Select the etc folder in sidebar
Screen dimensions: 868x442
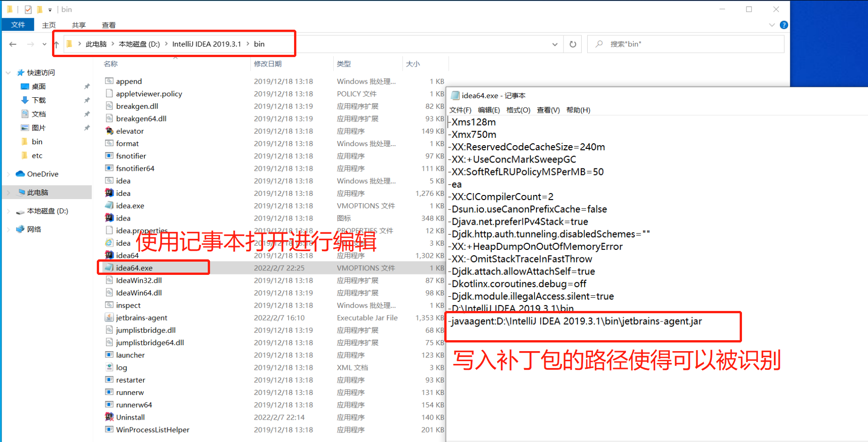pos(37,156)
